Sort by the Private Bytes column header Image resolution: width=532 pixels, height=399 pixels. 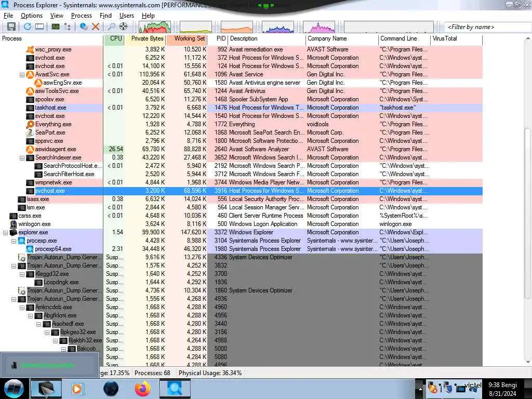click(x=145, y=38)
